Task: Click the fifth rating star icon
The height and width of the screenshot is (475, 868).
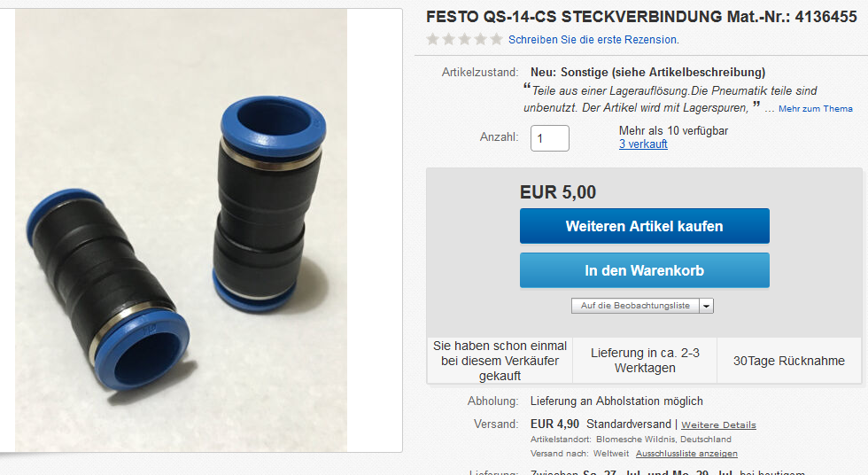Action: [x=496, y=39]
